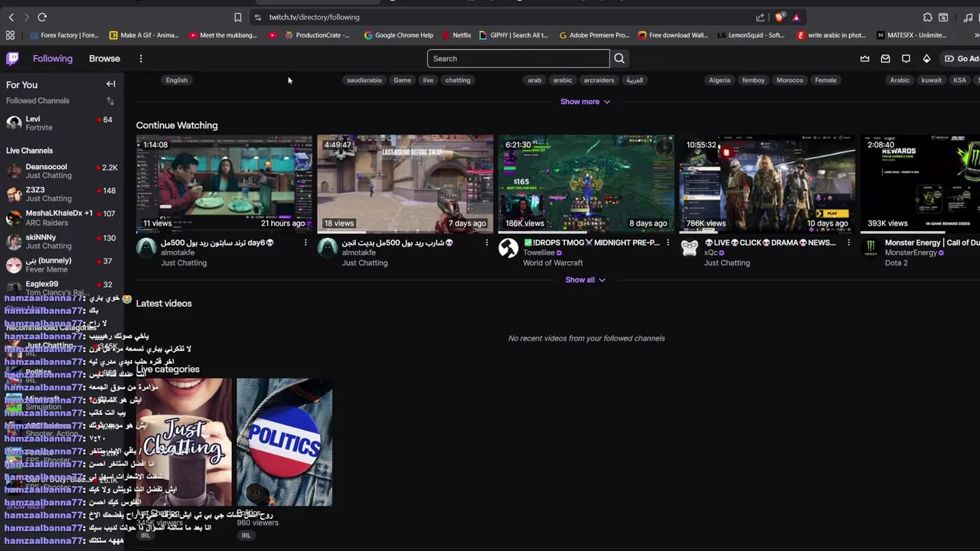
Task: Select the English tag
Action: tap(176, 80)
